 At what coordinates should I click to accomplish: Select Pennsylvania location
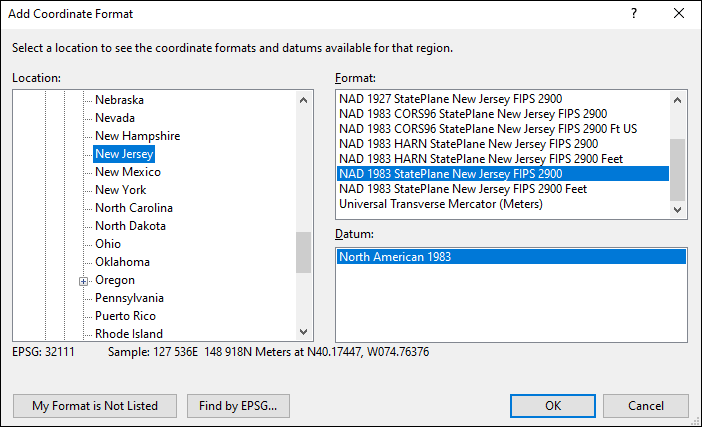coord(129,298)
